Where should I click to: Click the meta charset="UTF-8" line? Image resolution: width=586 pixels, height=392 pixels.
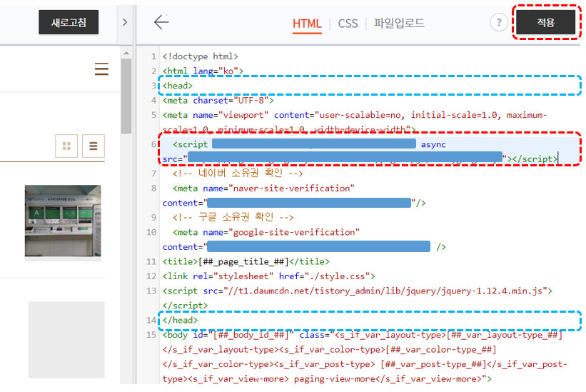coord(218,101)
